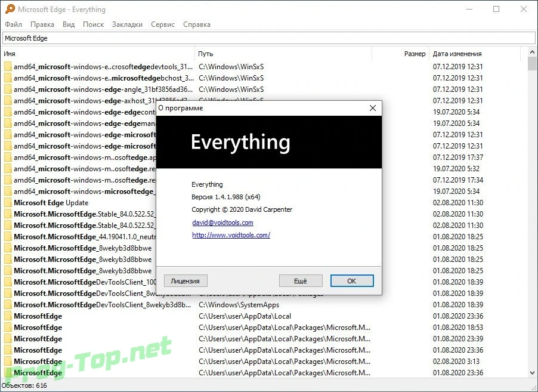Open the Вид menu

click(69, 24)
